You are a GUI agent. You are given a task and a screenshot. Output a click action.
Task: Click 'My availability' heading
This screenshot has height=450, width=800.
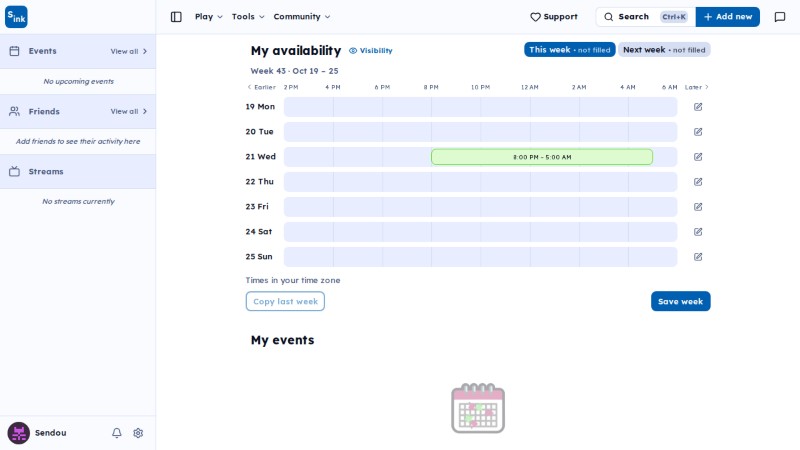click(x=296, y=51)
